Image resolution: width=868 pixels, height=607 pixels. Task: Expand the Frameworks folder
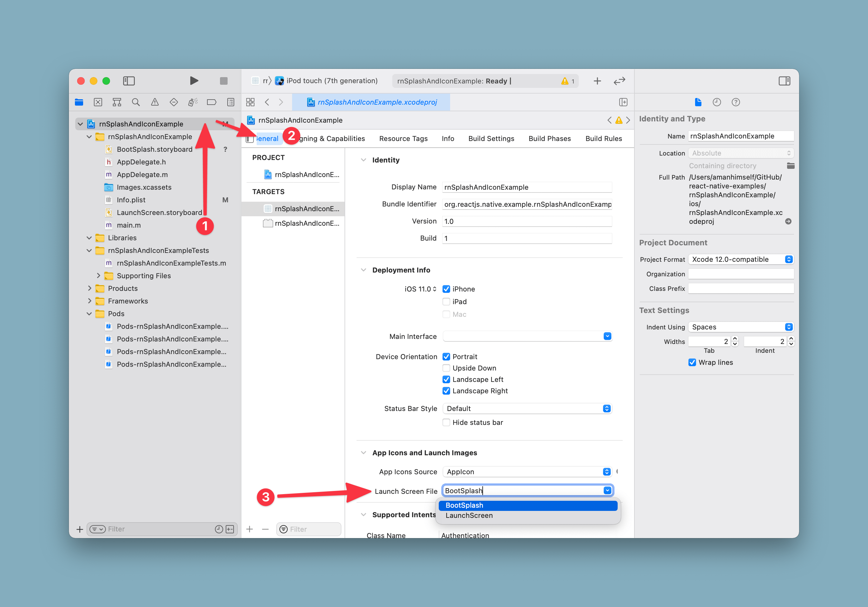click(89, 301)
